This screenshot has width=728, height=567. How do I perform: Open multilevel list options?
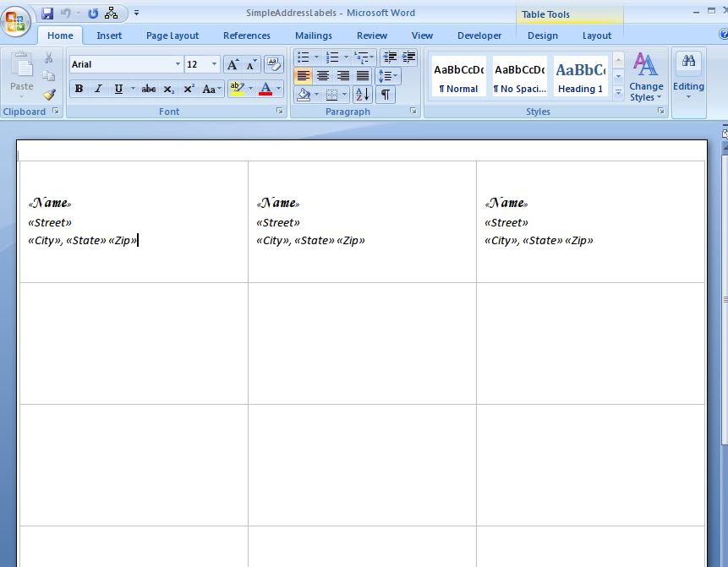pos(364,57)
